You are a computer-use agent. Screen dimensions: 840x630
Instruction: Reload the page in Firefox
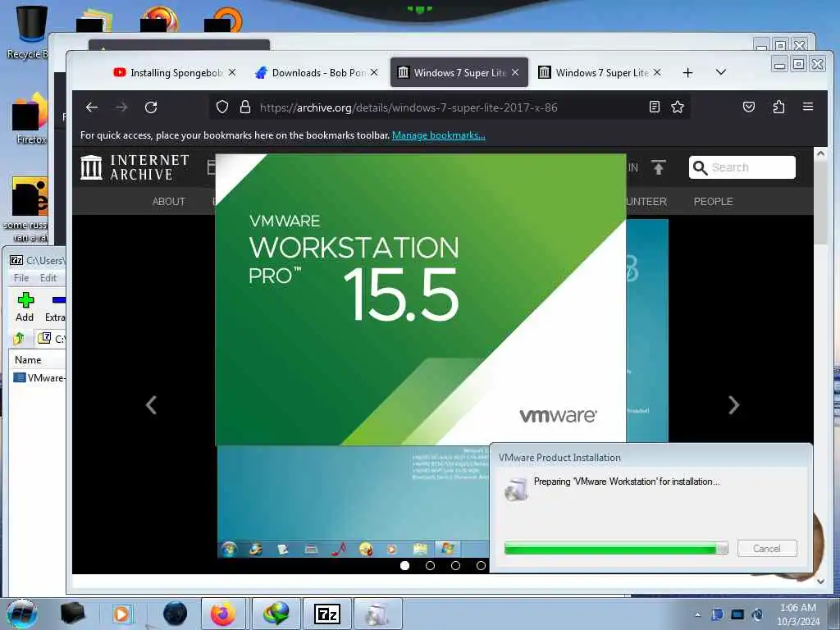click(151, 107)
